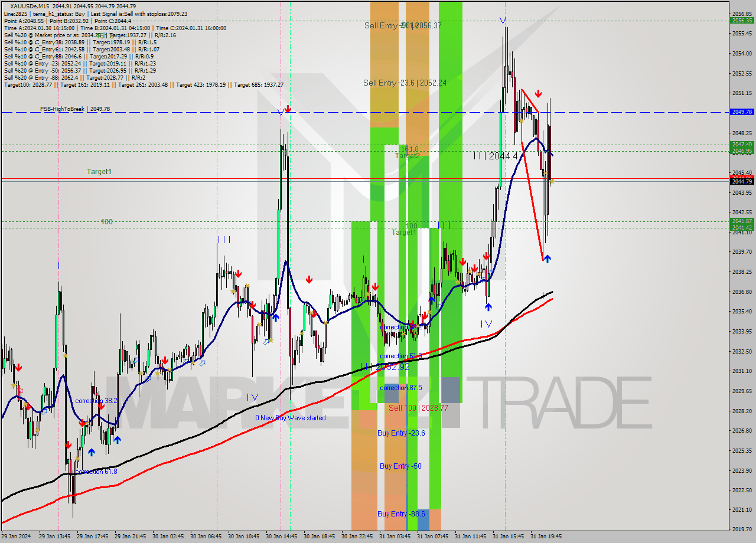Screen dimensions: 756x543
Task: Click the 2025.35 price axis label
Action: pyautogui.click(x=742, y=450)
